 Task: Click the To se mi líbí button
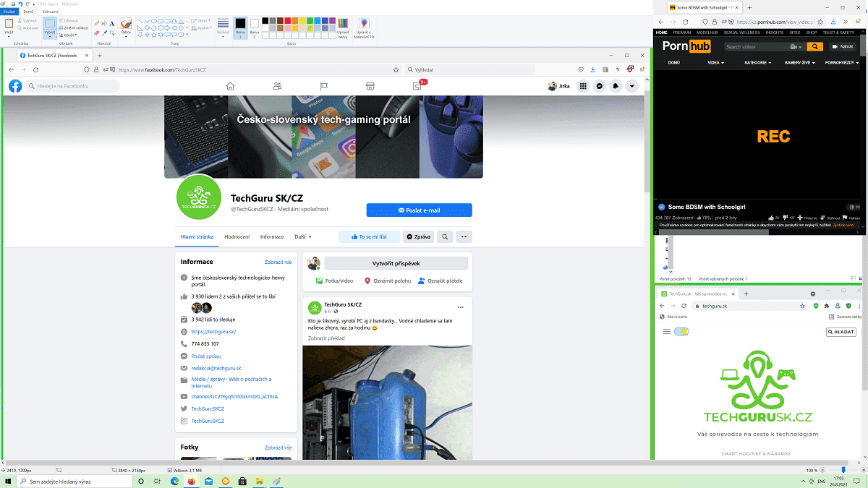tap(369, 236)
